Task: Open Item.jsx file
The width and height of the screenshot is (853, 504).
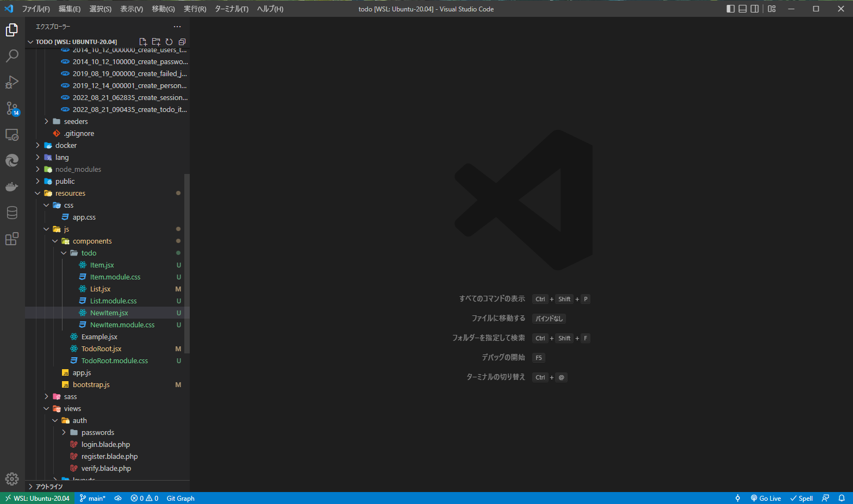Action: (107, 265)
